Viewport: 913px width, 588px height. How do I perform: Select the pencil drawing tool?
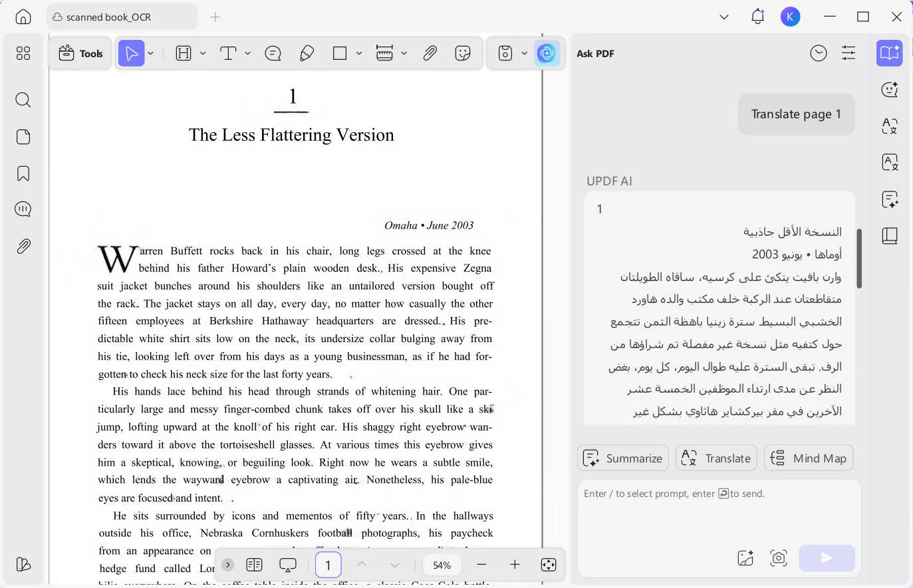point(307,53)
